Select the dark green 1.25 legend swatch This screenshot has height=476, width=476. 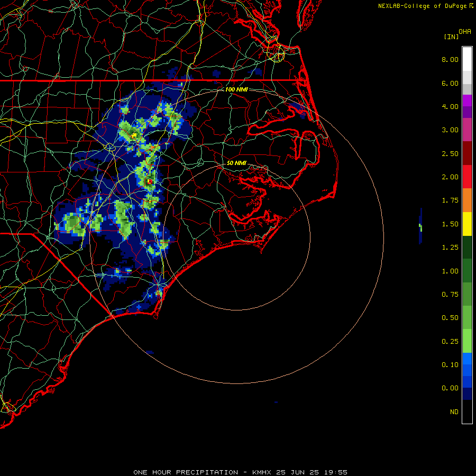click(x=467, y=247)
